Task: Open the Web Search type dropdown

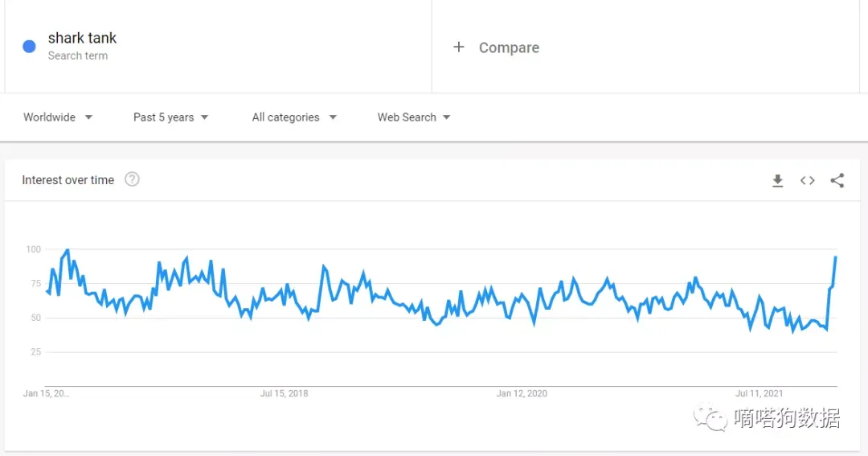Action: (x=414, y=117)
